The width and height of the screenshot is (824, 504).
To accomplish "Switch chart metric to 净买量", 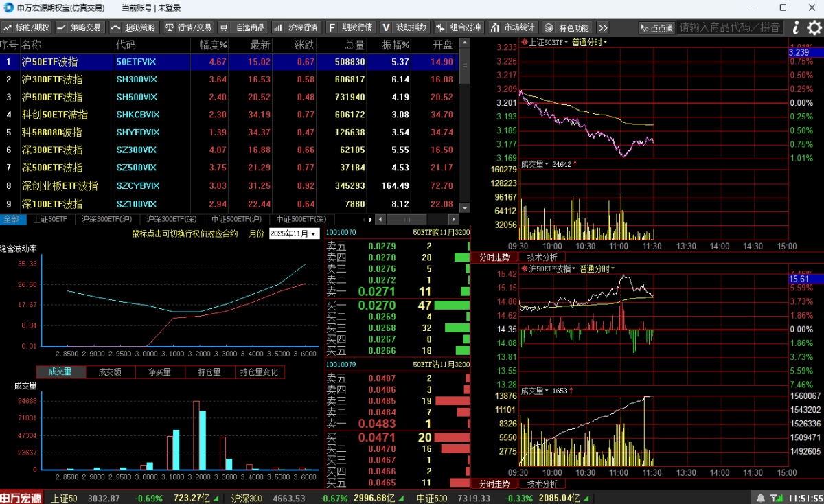I will pos(160,372).
